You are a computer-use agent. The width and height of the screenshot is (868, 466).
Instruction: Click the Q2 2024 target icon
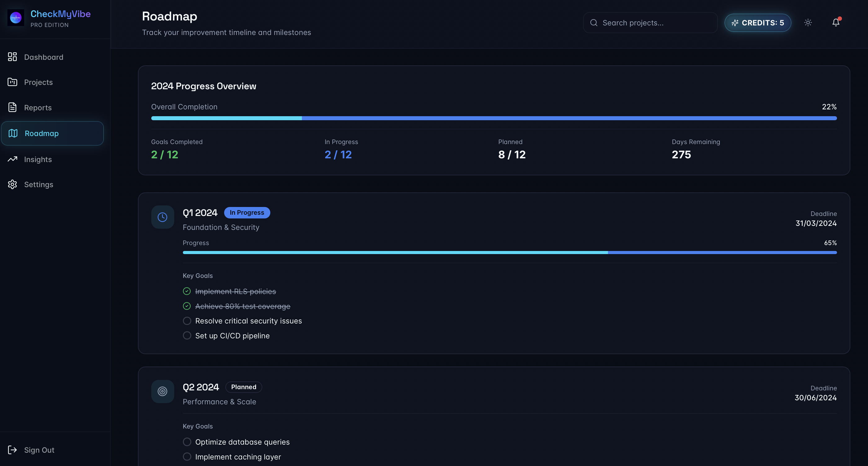point(162,392)
